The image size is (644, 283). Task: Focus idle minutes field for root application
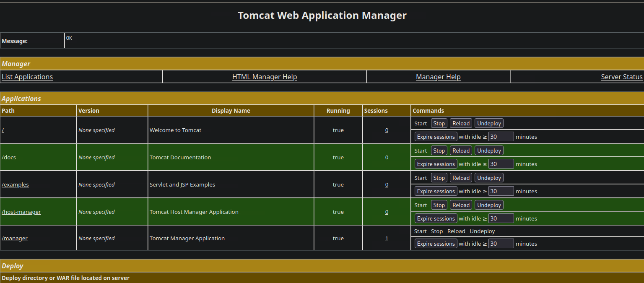pyautogui.click(x=501, y=137)
